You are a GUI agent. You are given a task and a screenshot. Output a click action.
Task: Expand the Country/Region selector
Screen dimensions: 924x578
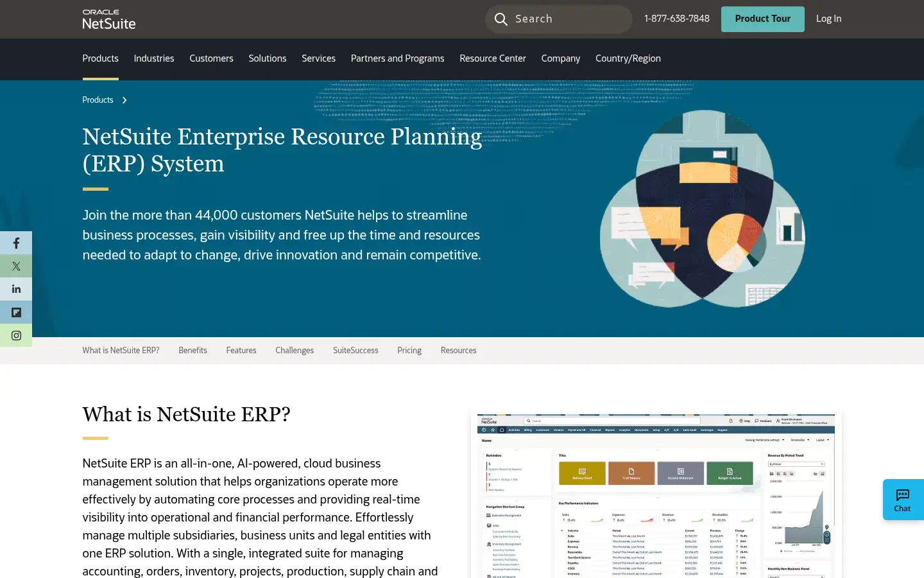tap(628, 58)
